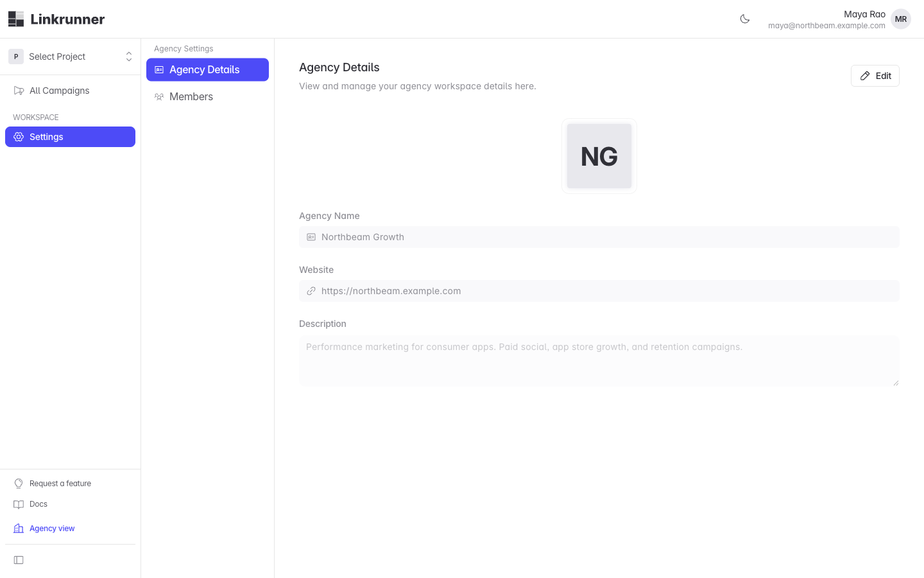Collapse the sidebar panel icon
924x578 pixels.
pos(19,560)
